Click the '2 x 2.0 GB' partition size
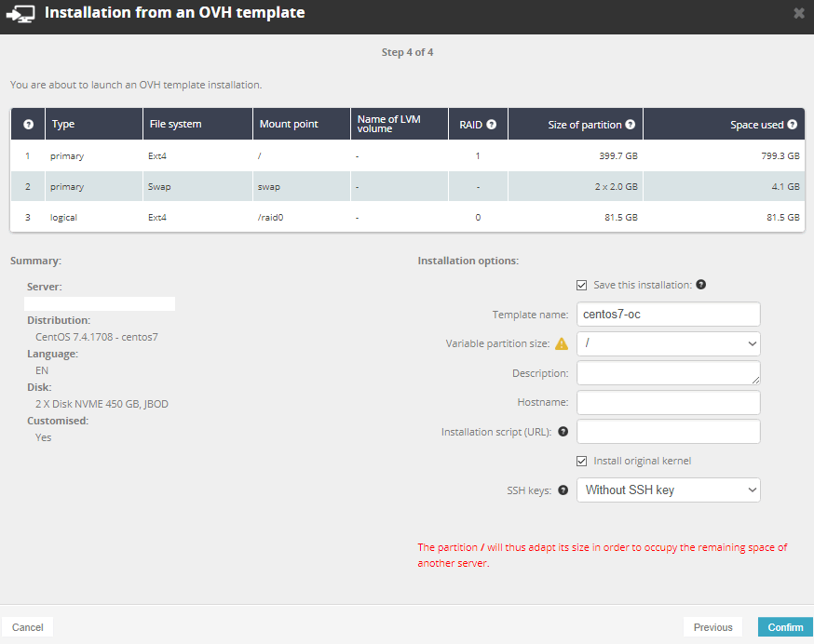 [617, 186]
